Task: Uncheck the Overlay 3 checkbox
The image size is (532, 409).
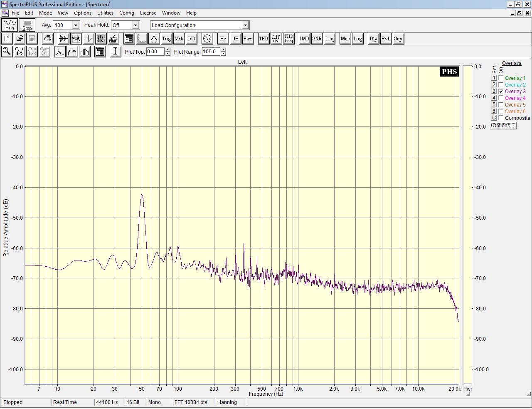Action: [x=501, y=91]
